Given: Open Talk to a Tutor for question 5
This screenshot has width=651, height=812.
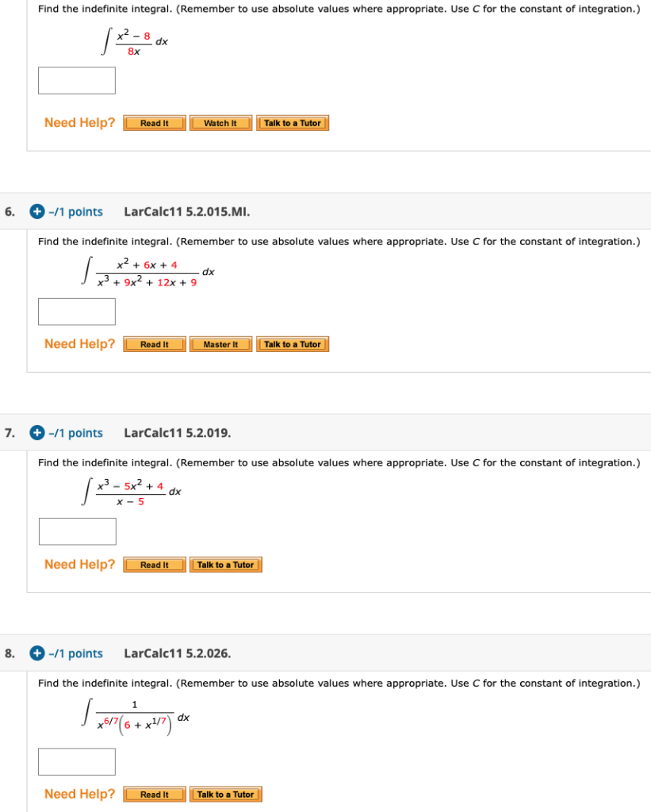Looking at the screenshot, I should tap(293, 122).
